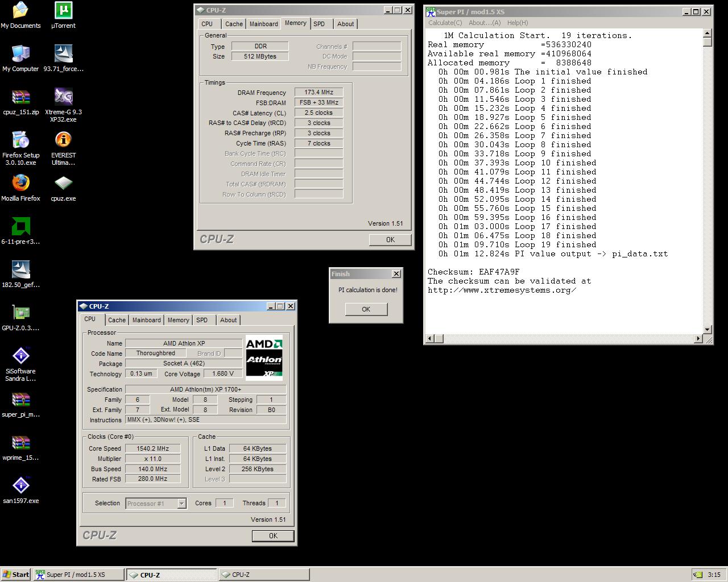The height and width of the screenshot is (582, 728).
Task: Click Super PI horizontal scroll right arrow
Action: [x=698, y=339]
